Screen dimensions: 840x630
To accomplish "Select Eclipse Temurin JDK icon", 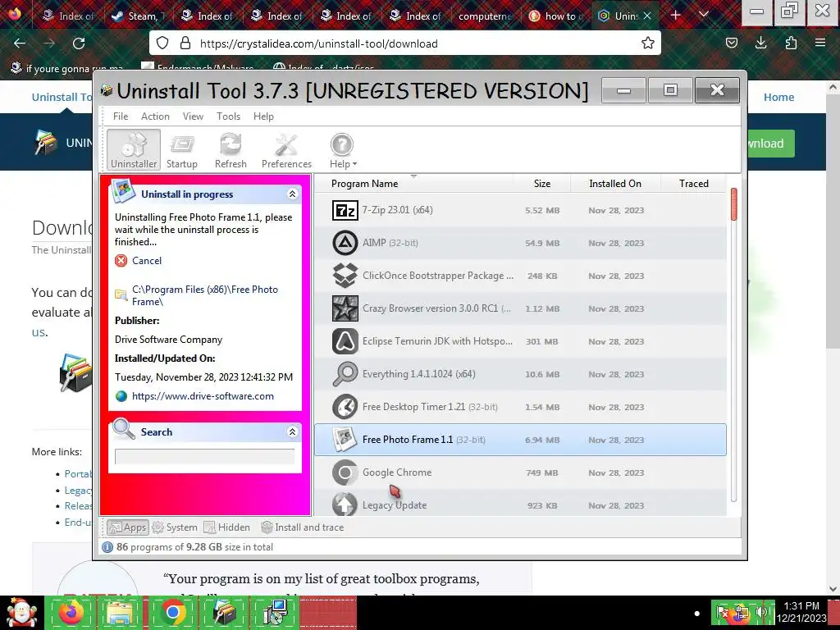I will tap(345, 341).
